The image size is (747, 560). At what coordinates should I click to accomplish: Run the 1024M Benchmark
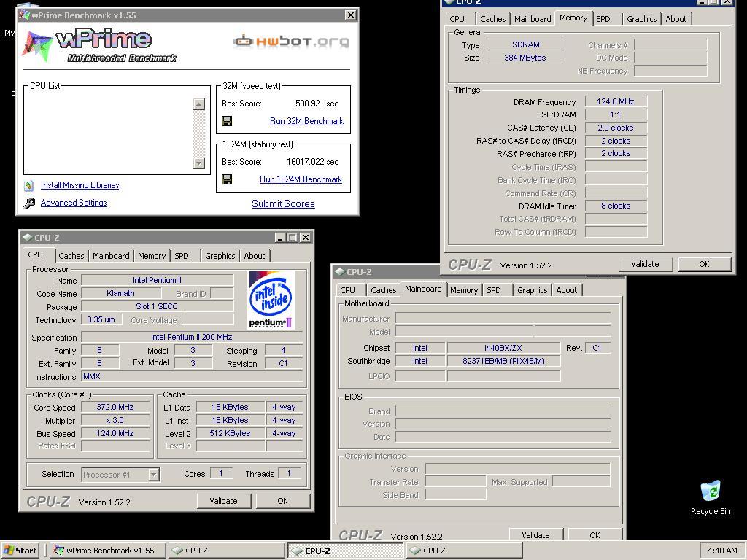301,179
